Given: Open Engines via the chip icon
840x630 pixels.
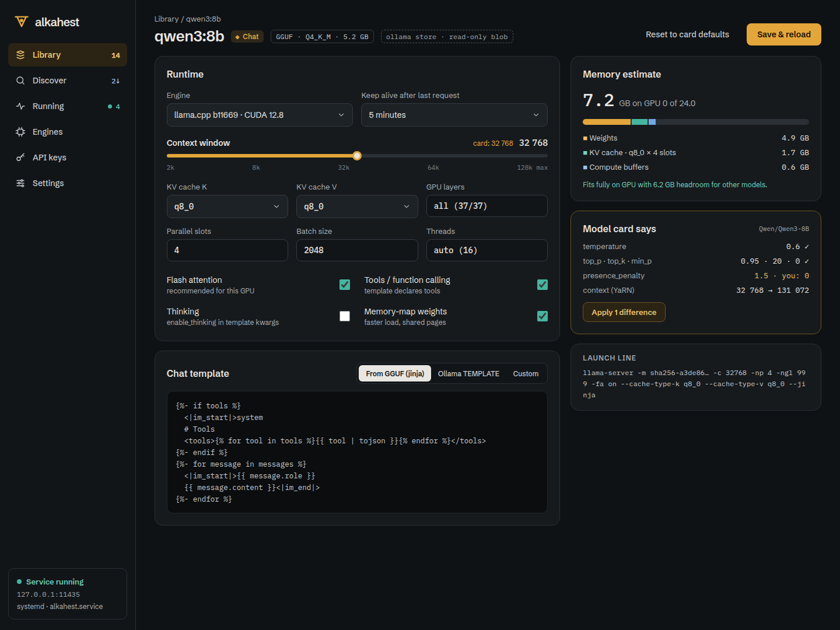Looking at the screenshot, I should coord(20,132).
